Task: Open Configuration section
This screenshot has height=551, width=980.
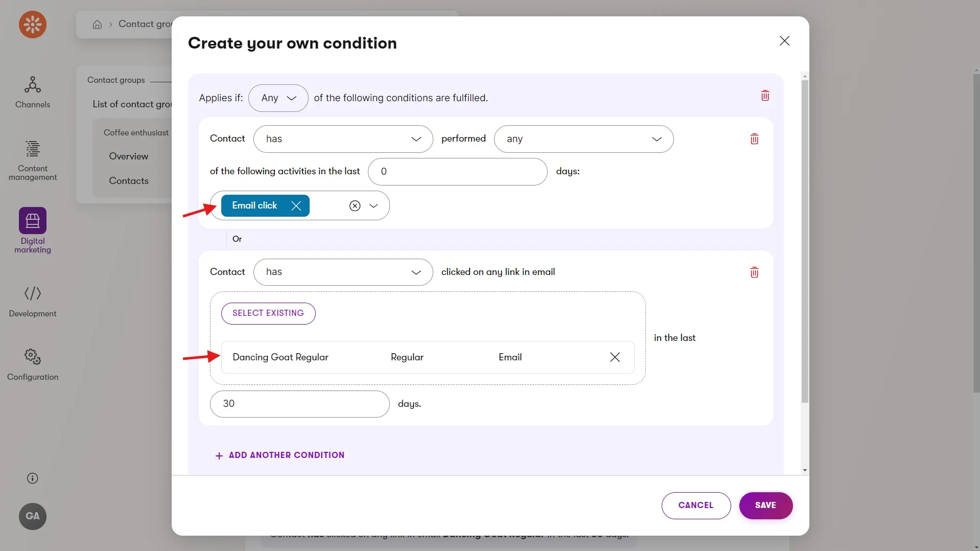Action: 33,365
